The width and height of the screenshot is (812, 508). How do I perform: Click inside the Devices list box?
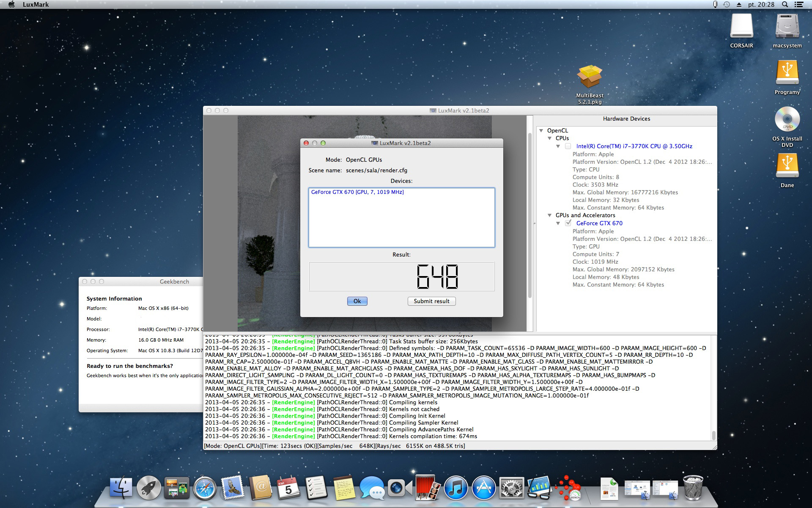(401, 218)
